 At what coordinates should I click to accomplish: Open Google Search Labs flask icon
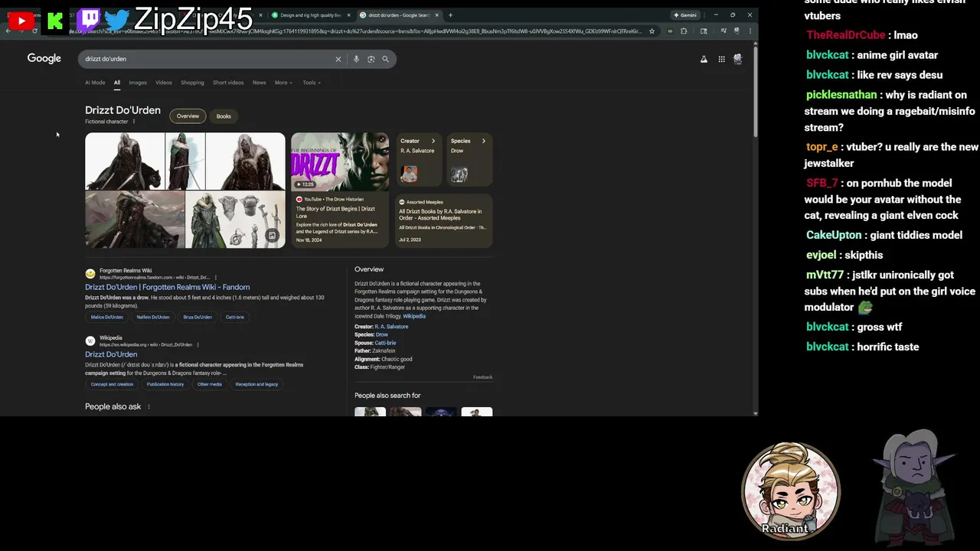704,59
